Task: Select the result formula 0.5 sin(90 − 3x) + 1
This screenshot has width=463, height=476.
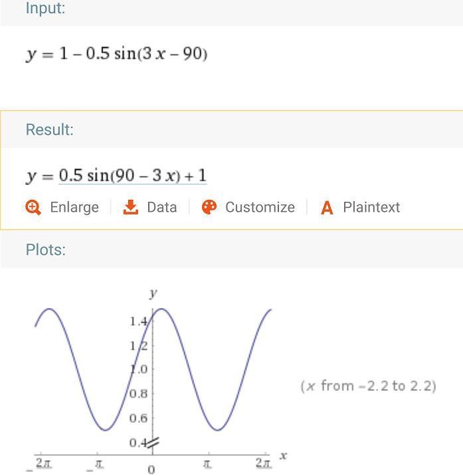Action: point(133,176)
